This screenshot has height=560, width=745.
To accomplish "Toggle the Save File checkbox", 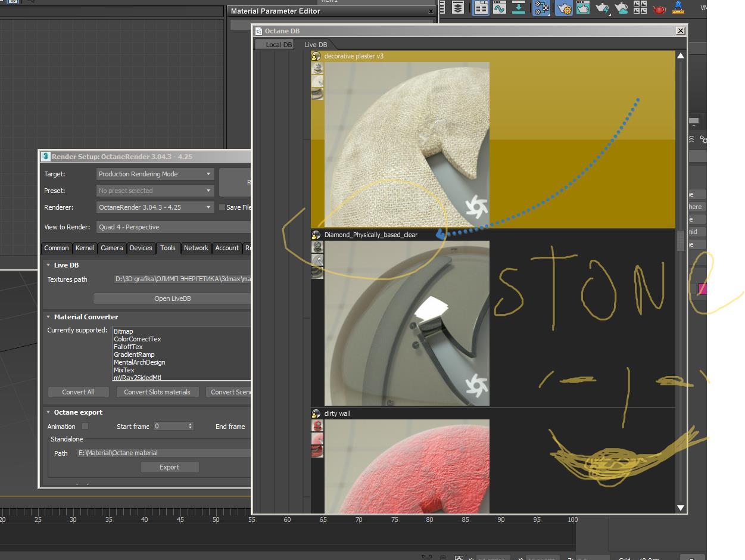I will pyautogui.click(x=222, y=207).
